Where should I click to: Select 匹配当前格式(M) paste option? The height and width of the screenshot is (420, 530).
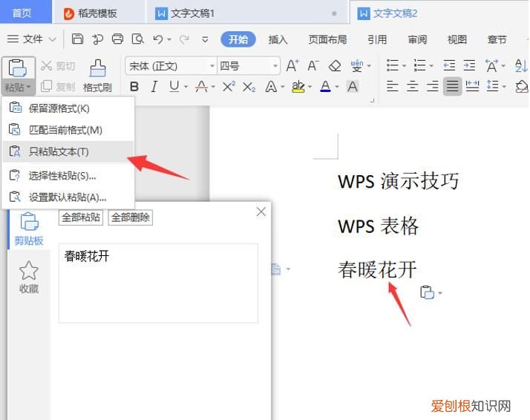[68, 130]
